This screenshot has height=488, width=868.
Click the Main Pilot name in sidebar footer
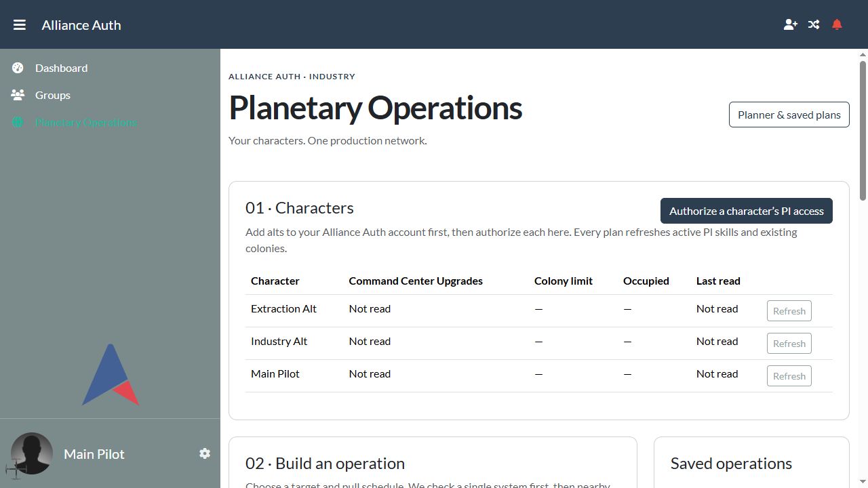pos(94,454)
